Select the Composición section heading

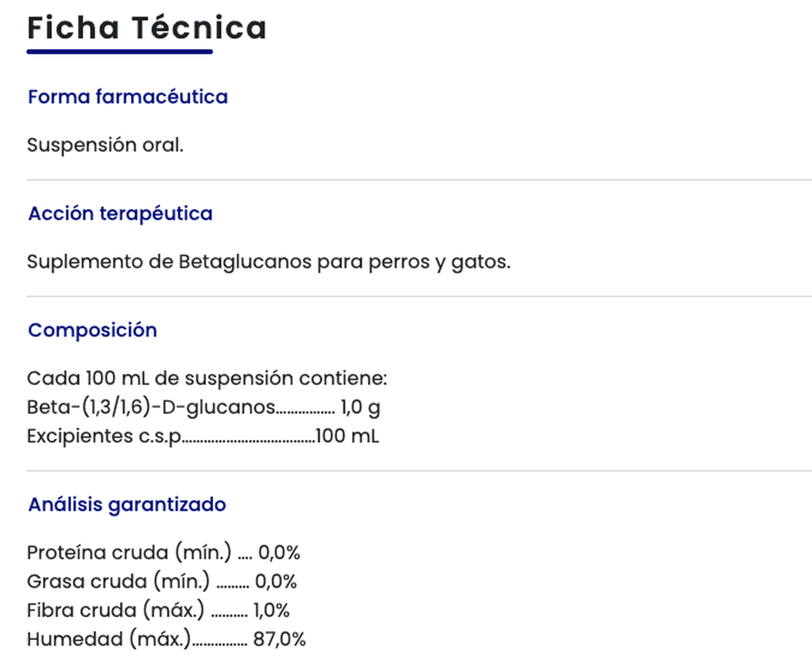click(93, 330)
